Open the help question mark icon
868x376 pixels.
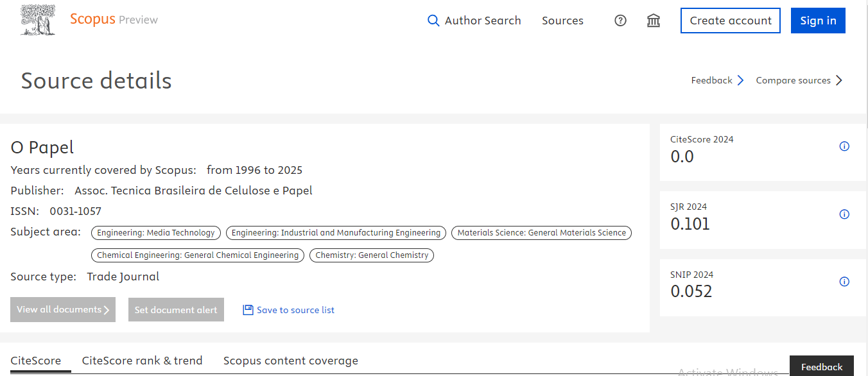620,21
